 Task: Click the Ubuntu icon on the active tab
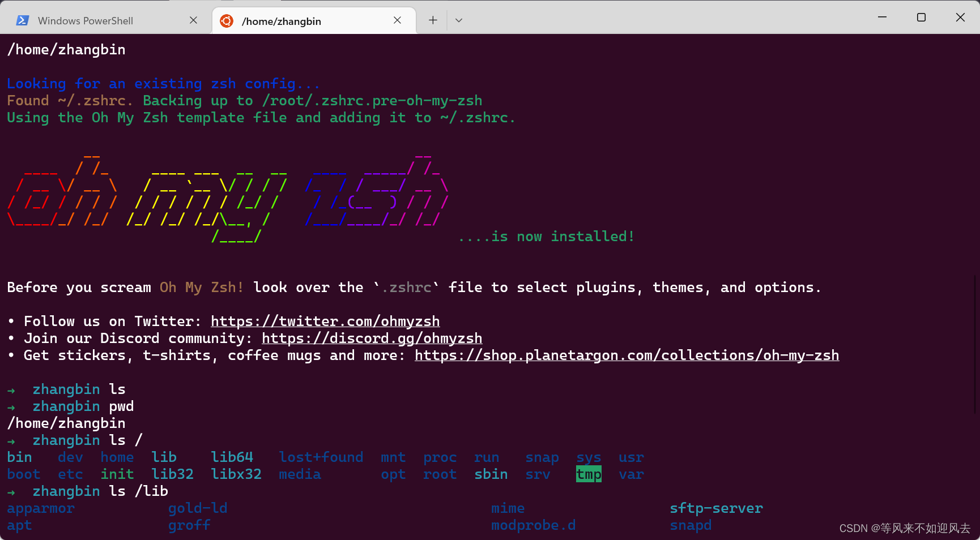[226, 20]
